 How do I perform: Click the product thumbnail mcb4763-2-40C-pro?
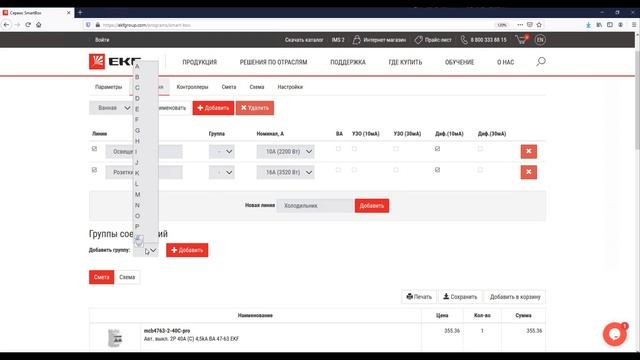pos(115,338)
